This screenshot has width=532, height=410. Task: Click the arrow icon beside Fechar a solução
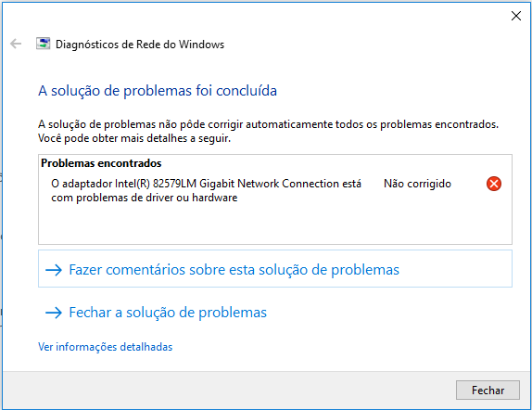click(x=54, y=313)
